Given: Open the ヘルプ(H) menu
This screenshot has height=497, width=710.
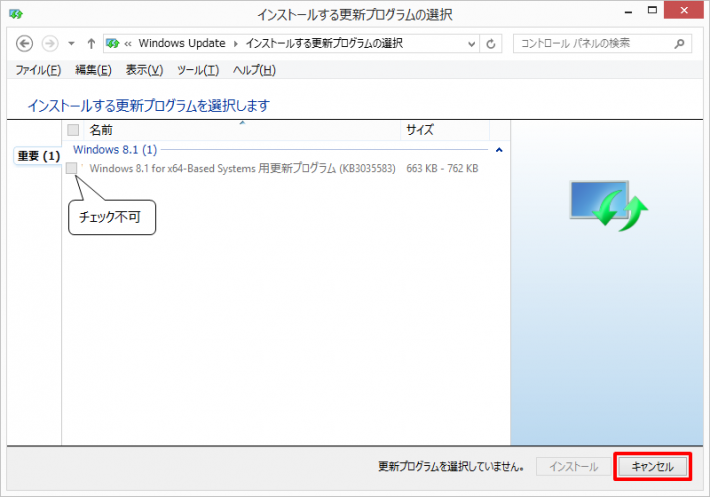Looking at the screenshot, I should tap(254, 70).
